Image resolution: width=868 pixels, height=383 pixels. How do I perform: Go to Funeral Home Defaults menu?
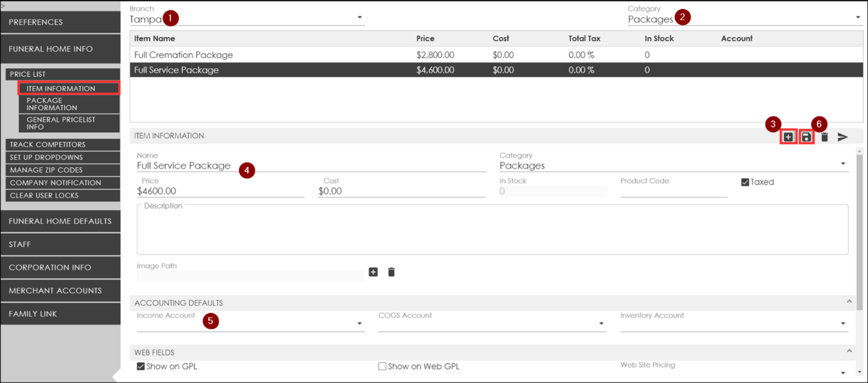60,221
